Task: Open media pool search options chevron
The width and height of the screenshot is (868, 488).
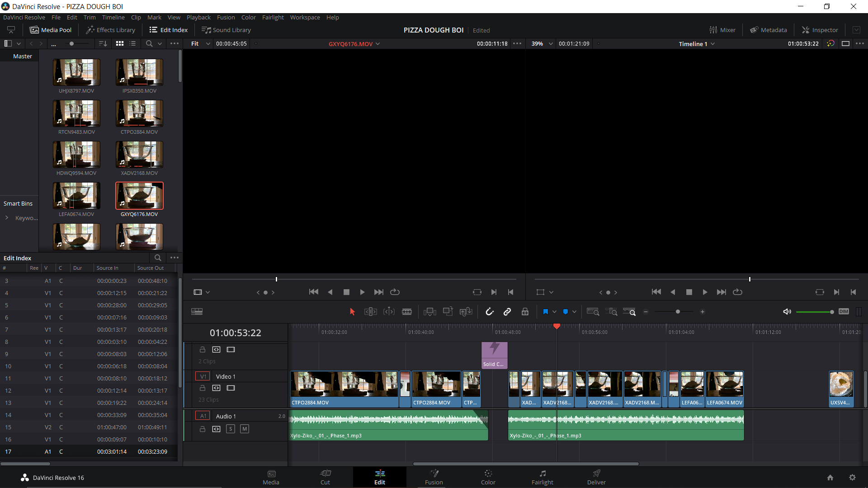Action: [x=160, y=44]
